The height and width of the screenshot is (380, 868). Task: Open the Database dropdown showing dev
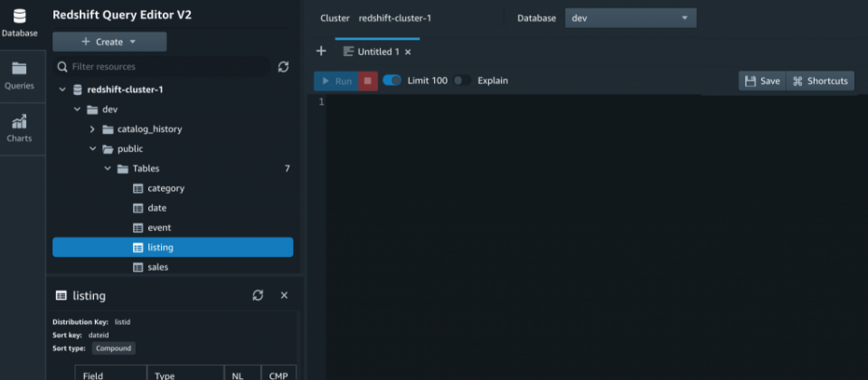(630, 18)
